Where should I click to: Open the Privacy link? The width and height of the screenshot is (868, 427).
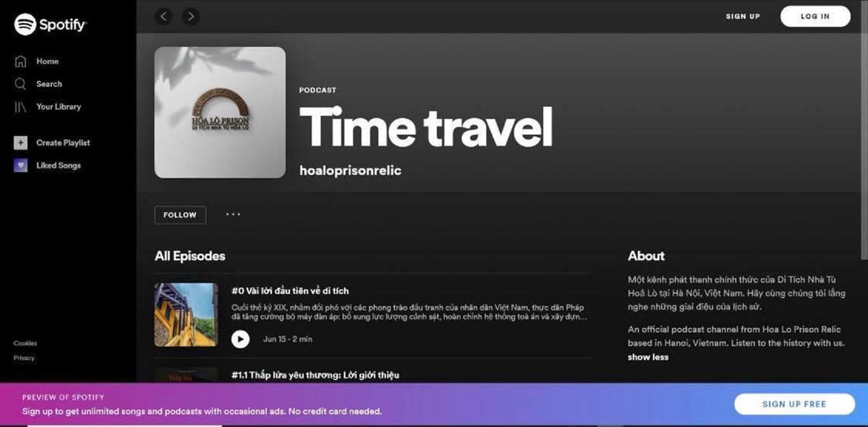click(24, 358)
